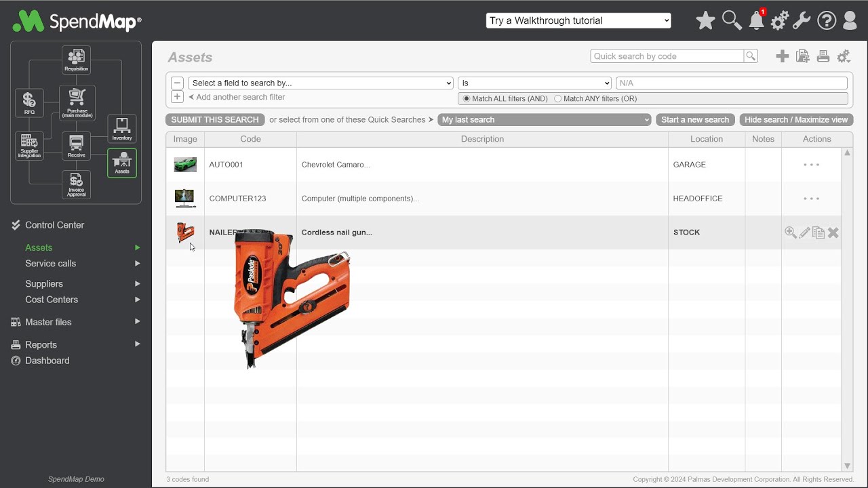868x488 pixels.
Task: Select Suppliers in sidebar
Action: point(44,284)
